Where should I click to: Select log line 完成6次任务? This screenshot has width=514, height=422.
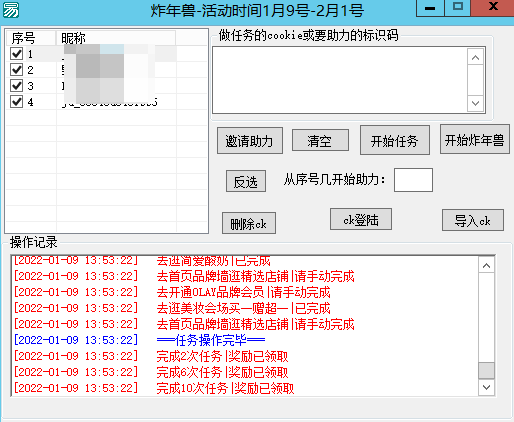pyautogui.click(x=222, y=372)
